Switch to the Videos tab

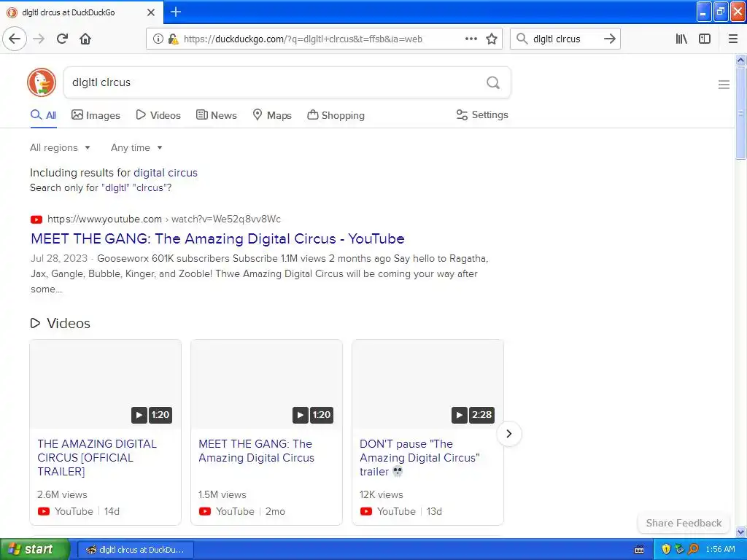[x=158, y=115]
